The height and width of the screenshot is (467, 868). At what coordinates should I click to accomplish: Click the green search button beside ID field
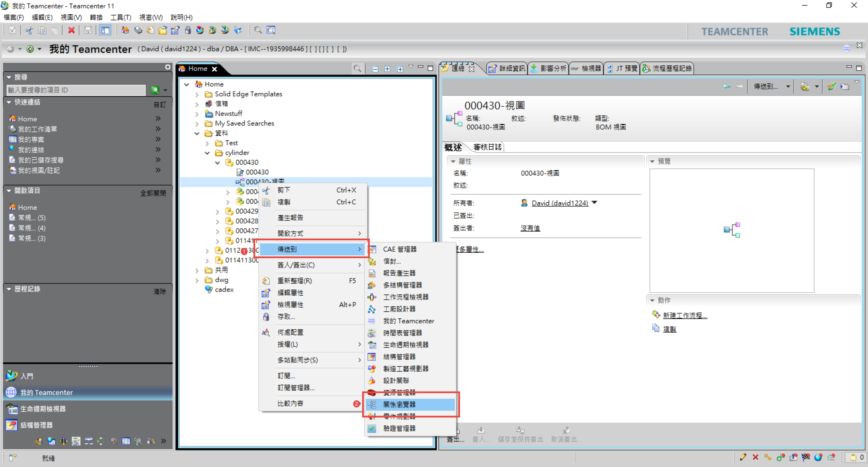pyautogui.click(x=155, y=90)
